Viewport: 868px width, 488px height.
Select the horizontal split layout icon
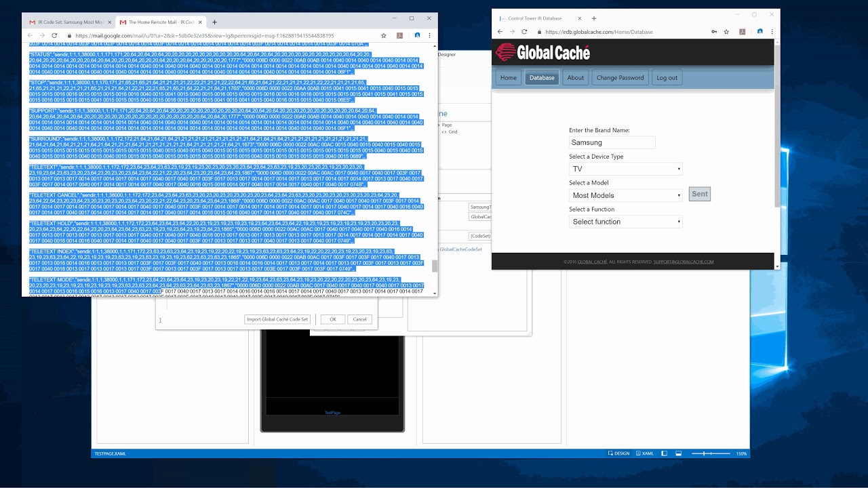click(678, 453)
